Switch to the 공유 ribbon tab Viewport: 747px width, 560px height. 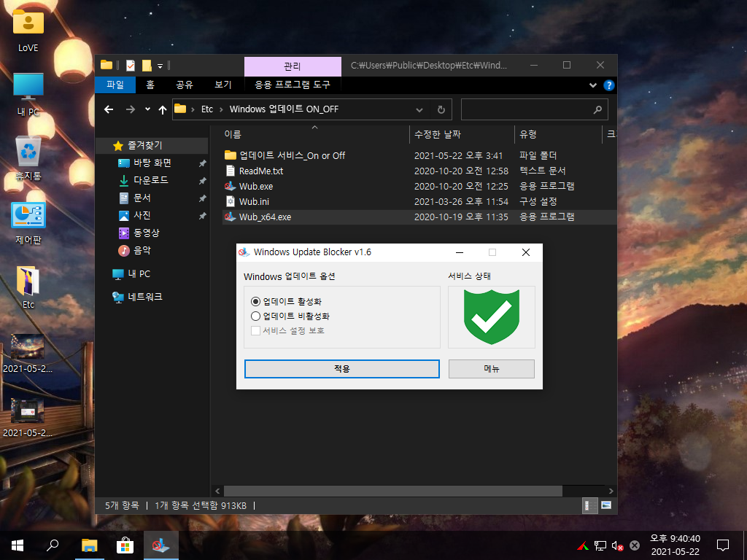pos(185,85)
